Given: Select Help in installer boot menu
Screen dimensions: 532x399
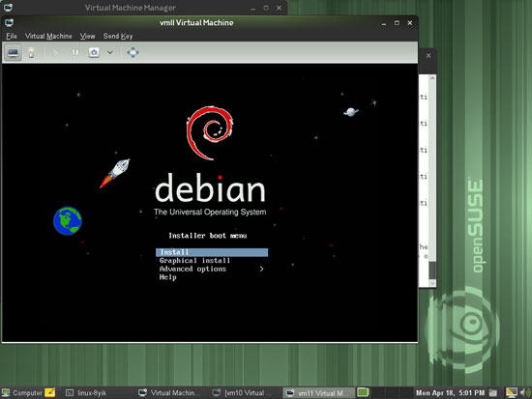Looking at the screenshot, I should coord(168,277).
